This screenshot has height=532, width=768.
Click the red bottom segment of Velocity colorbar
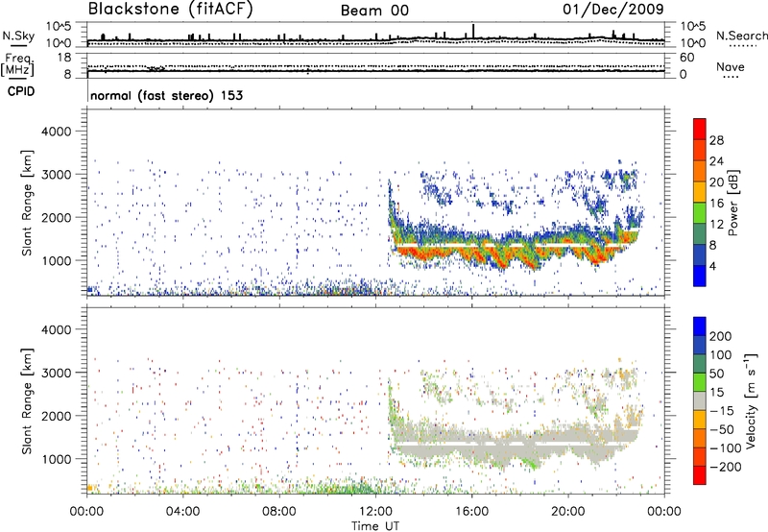pos(700,475)
